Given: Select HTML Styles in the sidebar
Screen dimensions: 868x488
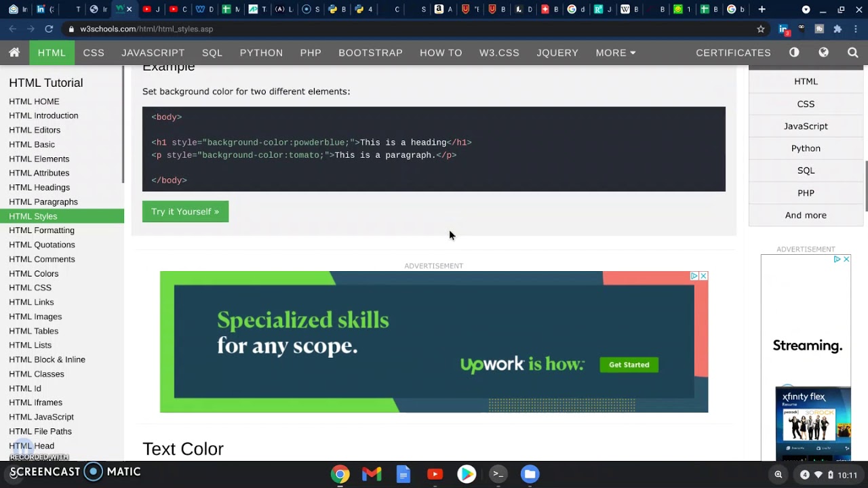Looking at the screenshot, I should 62,216.
